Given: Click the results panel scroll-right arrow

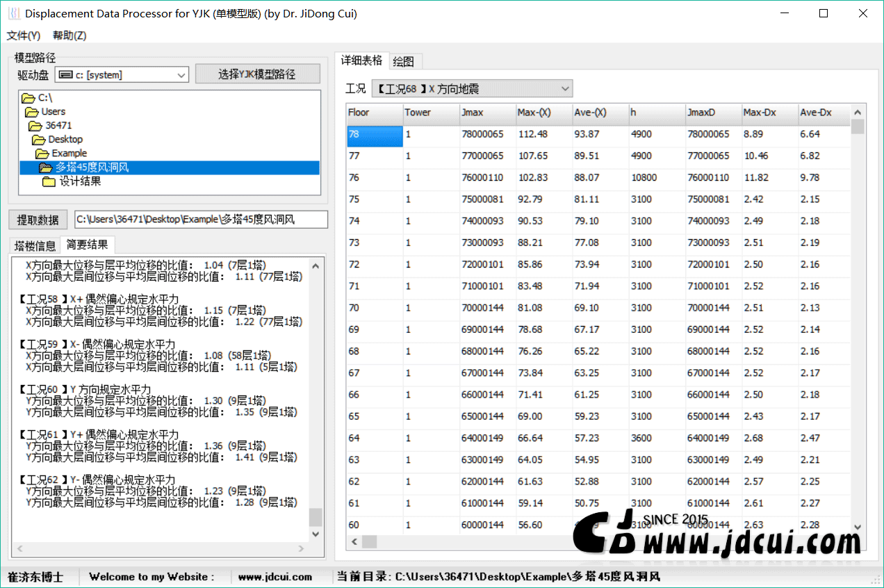Looking at the screenshot, I should coord(302,548).
